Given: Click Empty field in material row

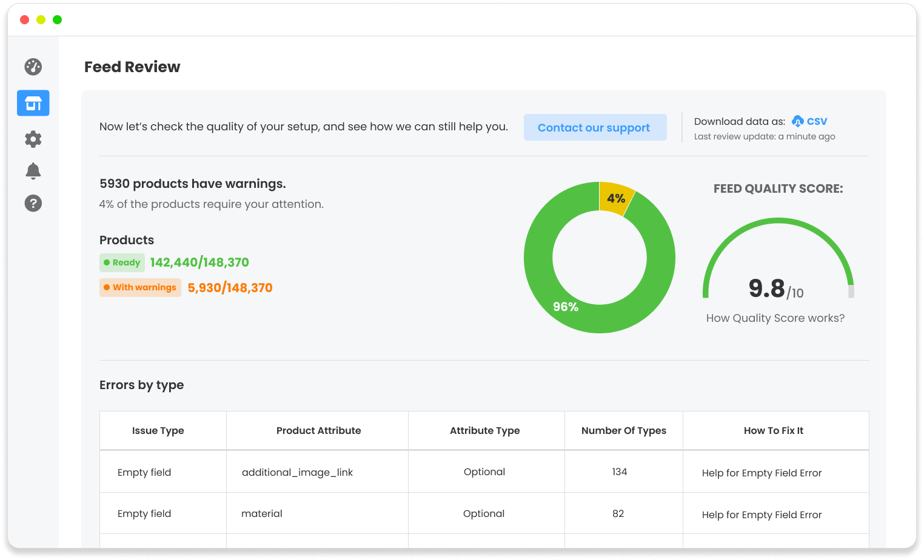Looking at the screenshot, I should 144,513.
